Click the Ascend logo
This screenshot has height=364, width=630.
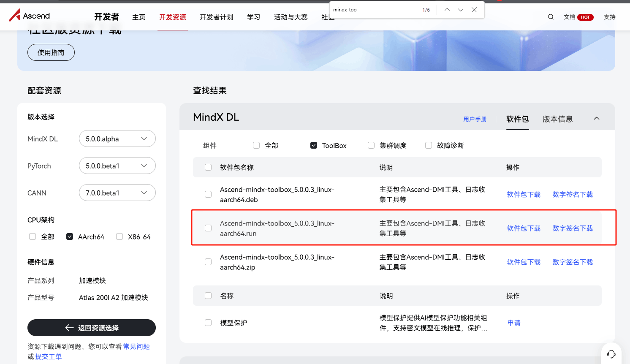point(30,16)
